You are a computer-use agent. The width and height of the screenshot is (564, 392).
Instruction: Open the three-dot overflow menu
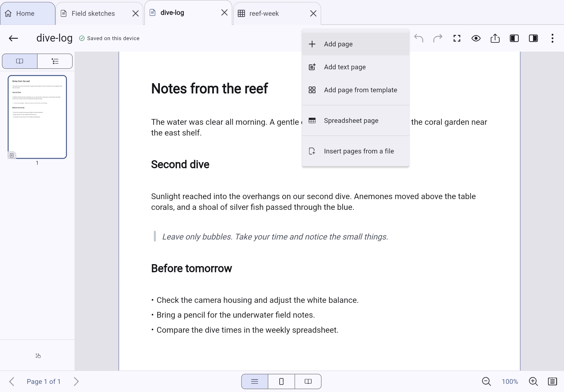pos(553,38)
